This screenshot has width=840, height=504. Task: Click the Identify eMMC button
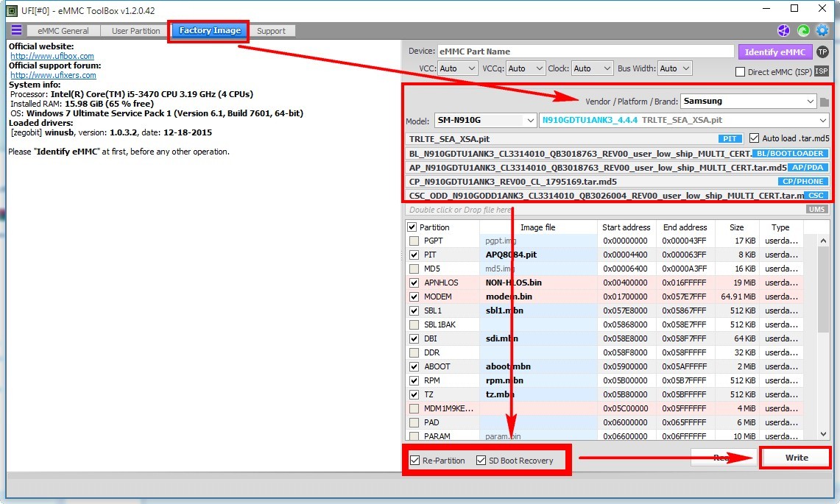tap(774, 52)
